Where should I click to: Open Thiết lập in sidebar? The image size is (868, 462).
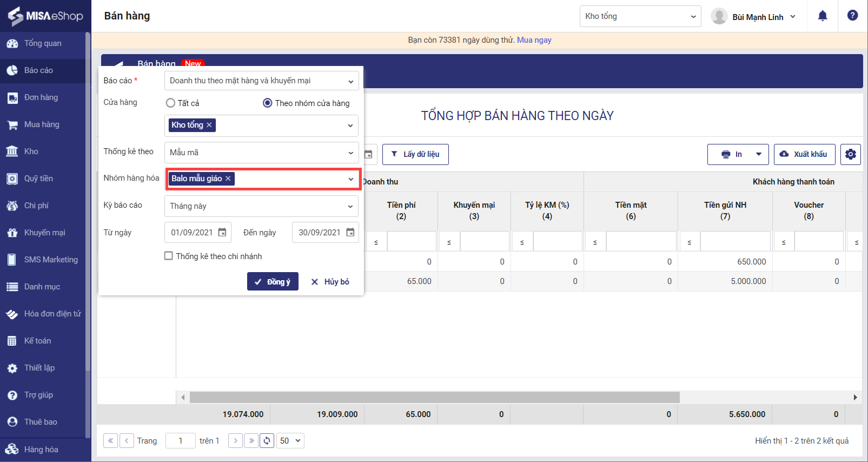(x=43, y=368)
